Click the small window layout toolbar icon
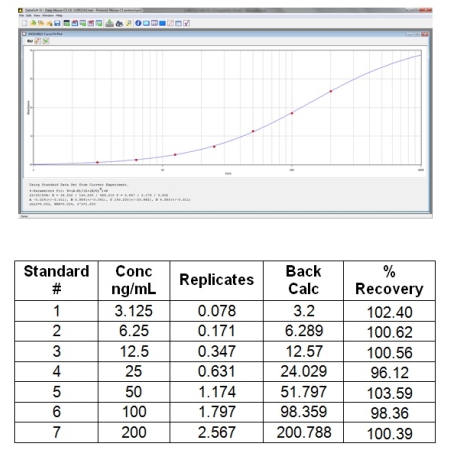 click(x=178, y=23)
